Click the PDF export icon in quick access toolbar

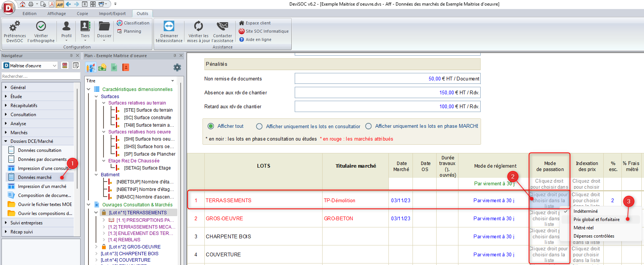(52, 4)
